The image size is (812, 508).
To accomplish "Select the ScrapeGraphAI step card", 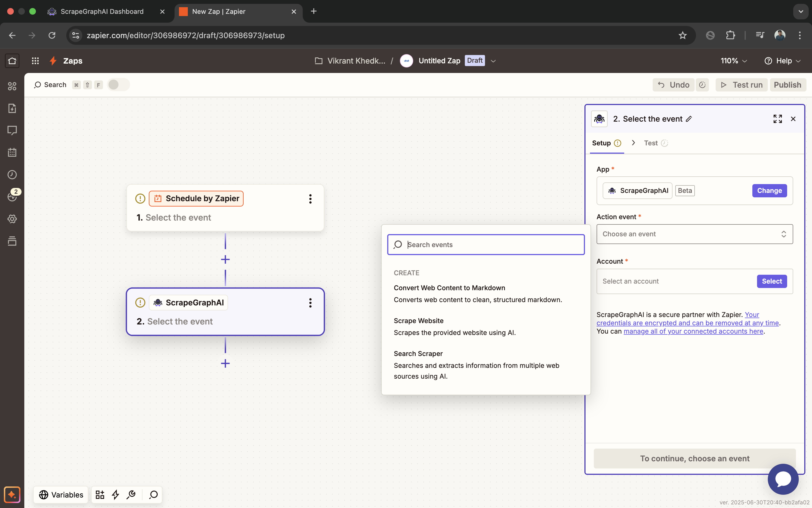I will (225, 311).
